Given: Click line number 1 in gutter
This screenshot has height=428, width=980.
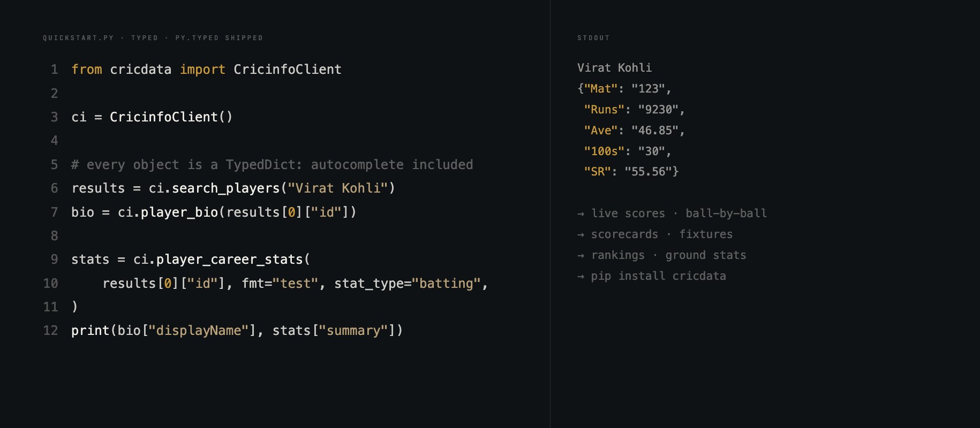Looking at the screenshot, I should (54, 70).
